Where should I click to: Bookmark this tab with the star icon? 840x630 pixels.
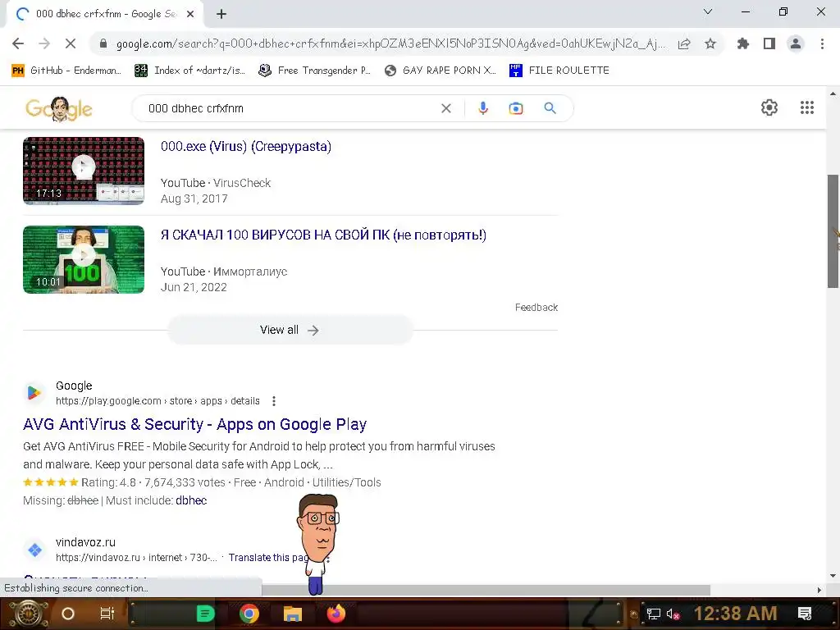[710, 44]
